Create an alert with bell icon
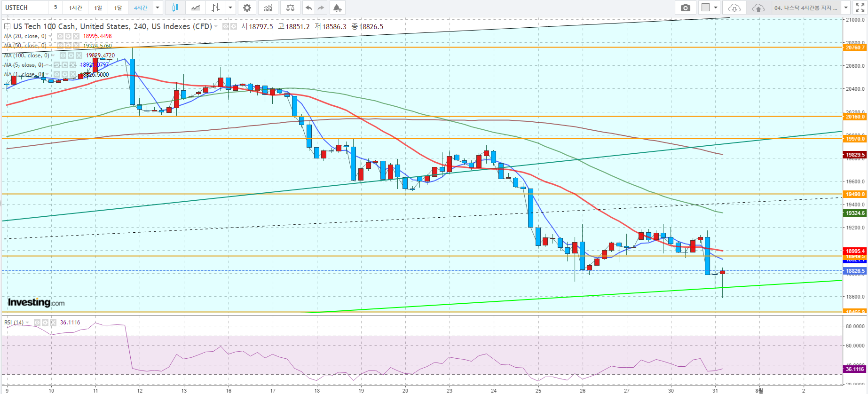Viewport: 868px width, 394px height. 337,8
